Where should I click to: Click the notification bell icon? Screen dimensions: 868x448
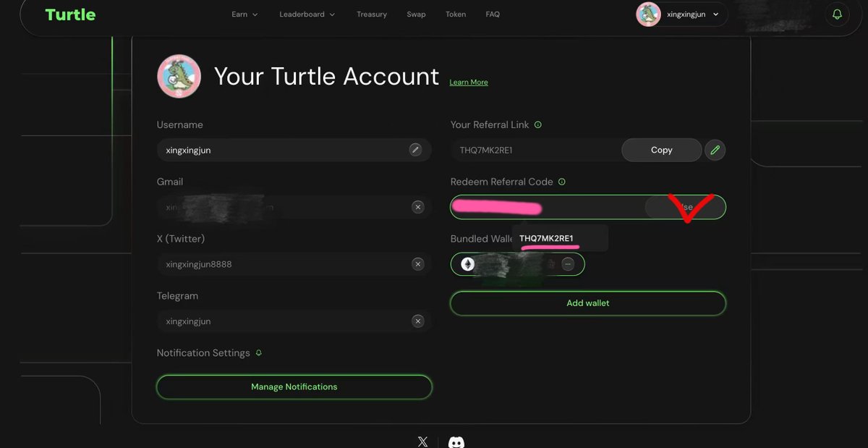pos(837,14)
